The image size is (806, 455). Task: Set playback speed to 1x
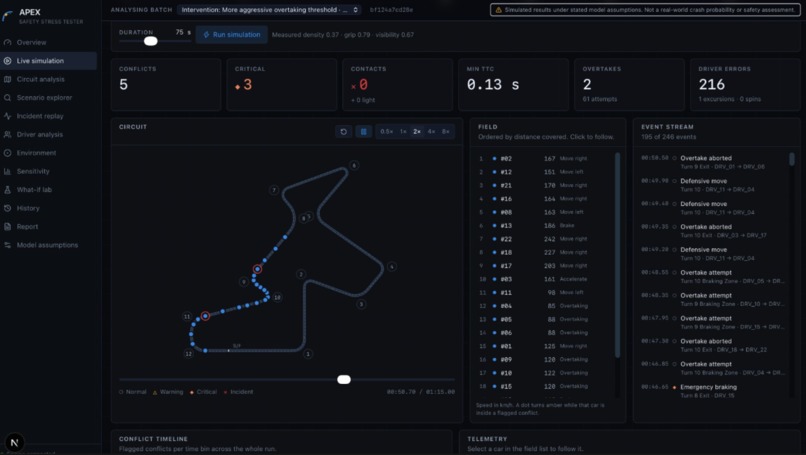(403, 132)
